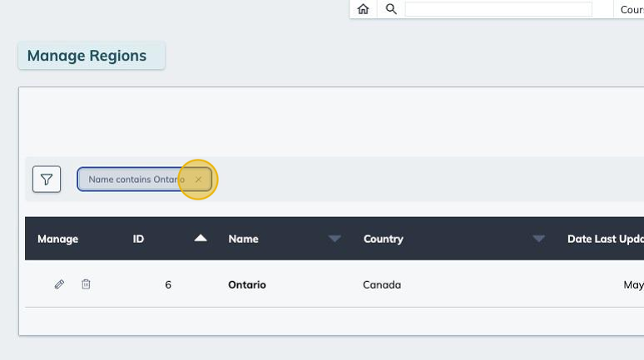The width and height of the screenshot is (644, 360).
Task: Remove the Name contains Ontario filter
Action: click(198, 180)
